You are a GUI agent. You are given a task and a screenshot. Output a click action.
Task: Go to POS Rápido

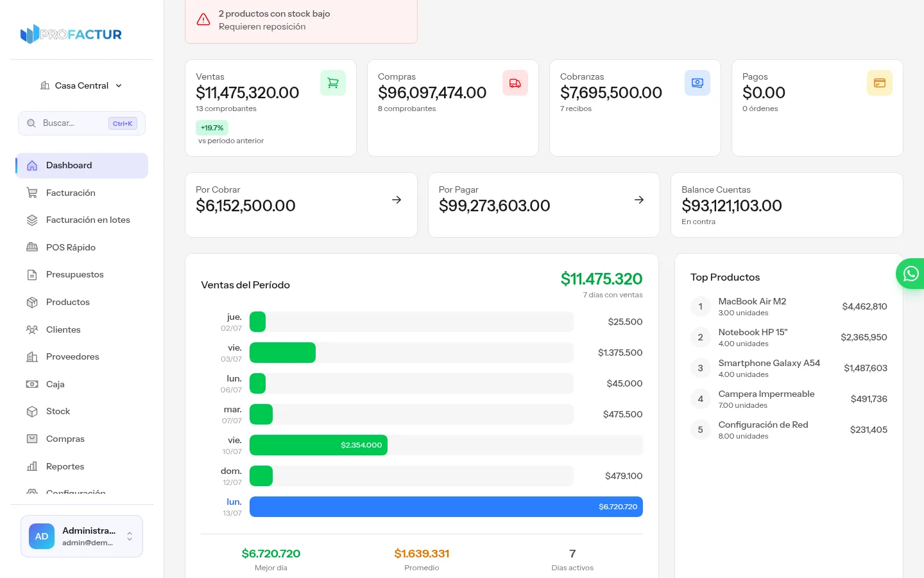click(81, 247)
